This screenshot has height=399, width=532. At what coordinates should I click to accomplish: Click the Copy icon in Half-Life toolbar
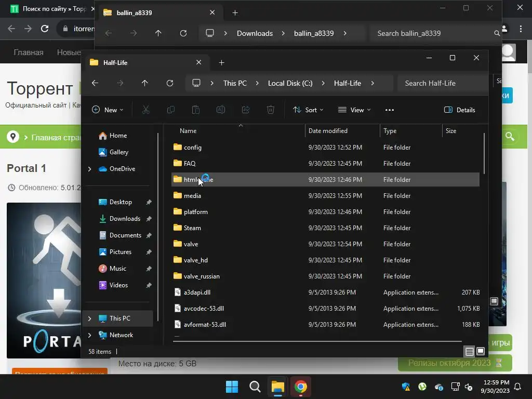pyautogui.click(x=170, y=110)
